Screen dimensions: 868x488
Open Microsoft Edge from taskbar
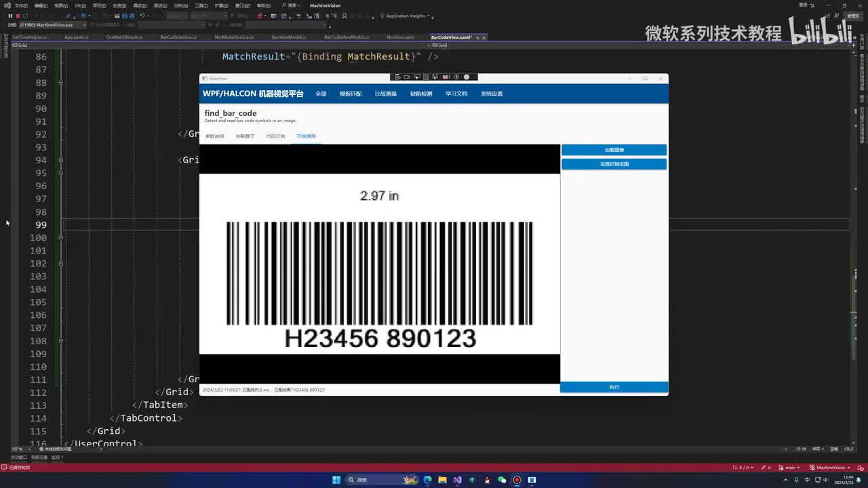pyautogui.click(x=427, y=480)
